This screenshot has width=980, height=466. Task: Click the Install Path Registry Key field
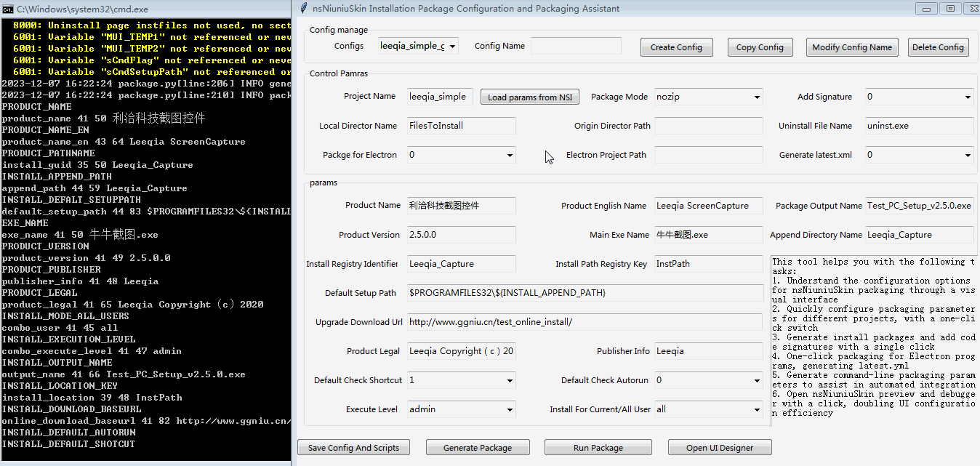click(x=709, y=264)
